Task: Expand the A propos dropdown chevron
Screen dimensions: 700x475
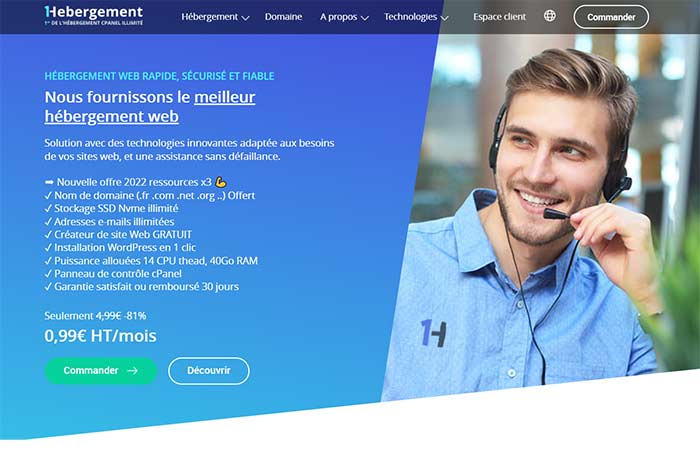Action: pos(365,18)
